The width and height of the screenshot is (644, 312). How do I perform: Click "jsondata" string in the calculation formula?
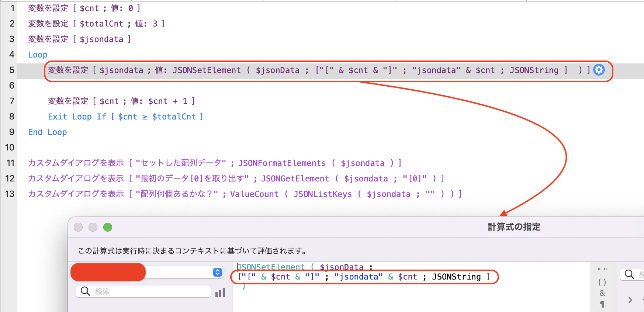point(359,277)
